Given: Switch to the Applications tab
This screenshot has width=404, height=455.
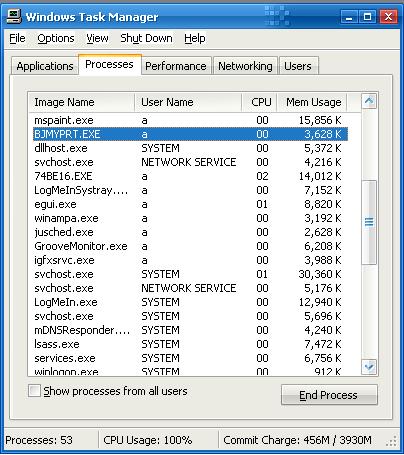Looking at the screenshot, I should (x=45, y=66).
